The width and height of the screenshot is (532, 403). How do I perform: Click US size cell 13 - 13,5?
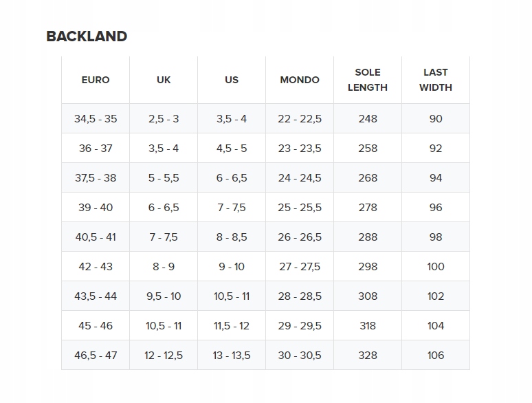(x=232, y=356)
